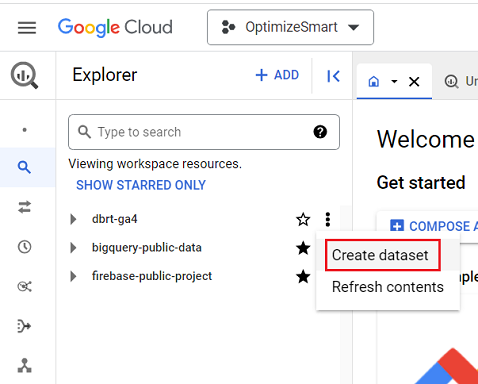Close the home tab
The width and height of the screenshot is (478, 384).
(414, 81)
